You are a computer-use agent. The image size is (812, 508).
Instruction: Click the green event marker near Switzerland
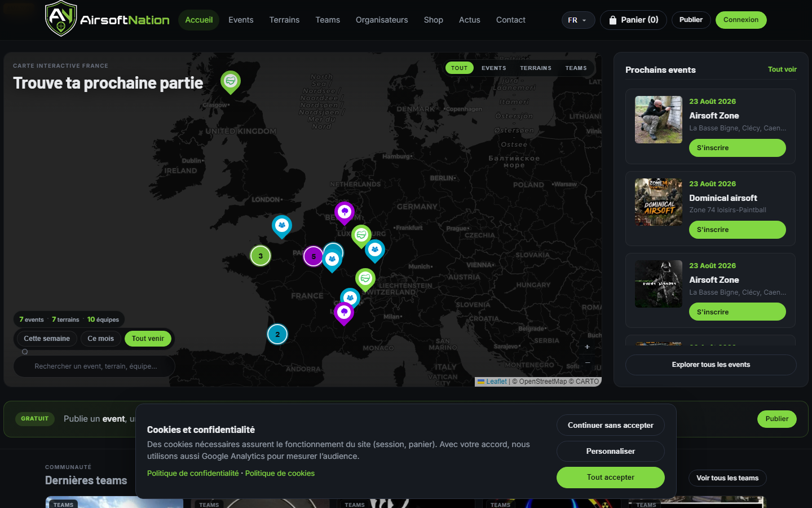point(365,280)
